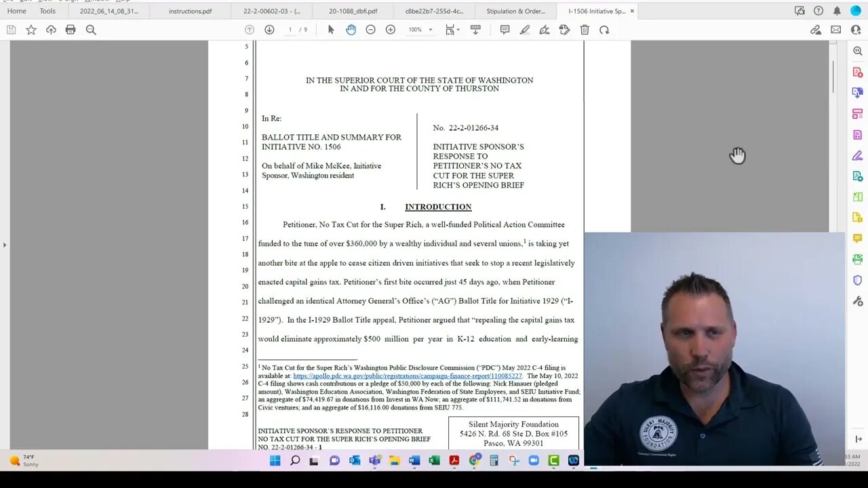Open the c8be22b7-255d-4c document tab
The height and width of the screenshot is (488, 868).
click(434, 11)
